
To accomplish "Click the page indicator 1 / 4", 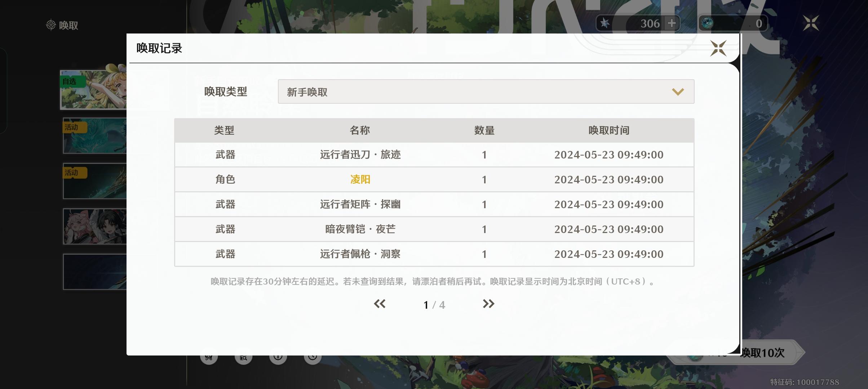I will [x=434, y=305].
